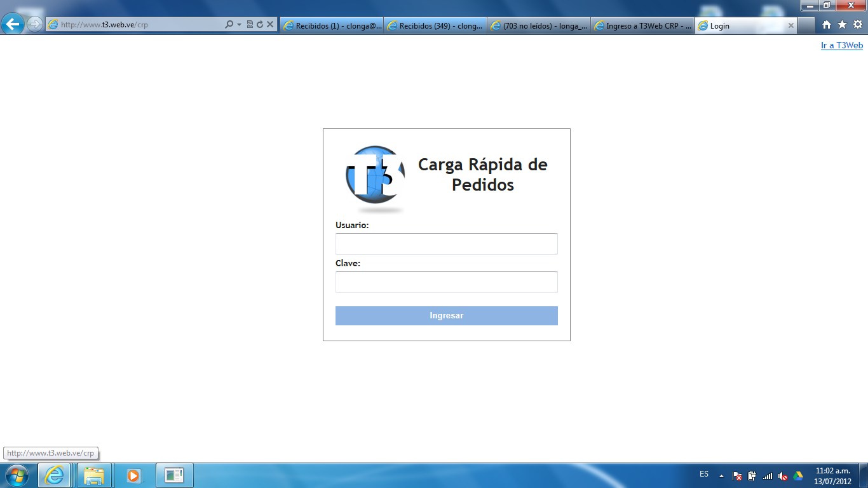This screenshot has height=488, width=868.
Task: Minimize the Internet Explorer window
Action: pyautogui.click(x=810, y=5)
